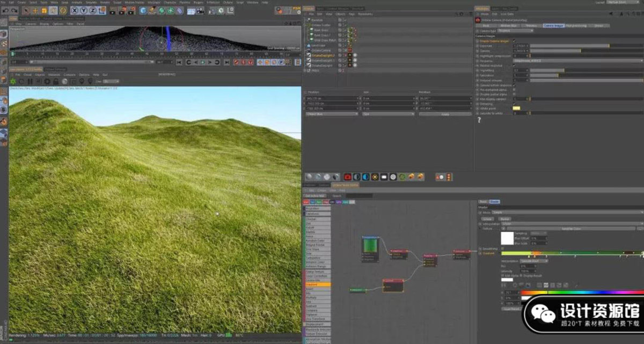Click the red Record Active Objects button
The width and height of the screenshot is (644, 344).
pyautogui.click(x=237, y=62)
